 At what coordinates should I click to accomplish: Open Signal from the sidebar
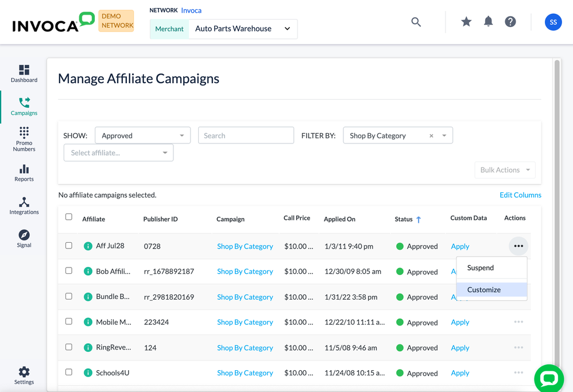pyautogui.click(x=24, y=239)
